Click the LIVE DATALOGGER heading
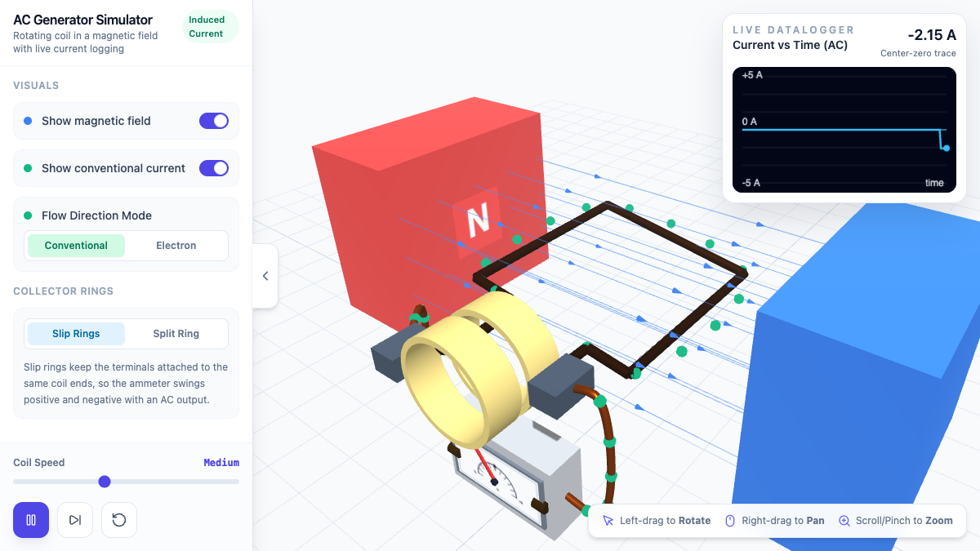The width and height of the screenshot is (980, 551). coord(793,30)
